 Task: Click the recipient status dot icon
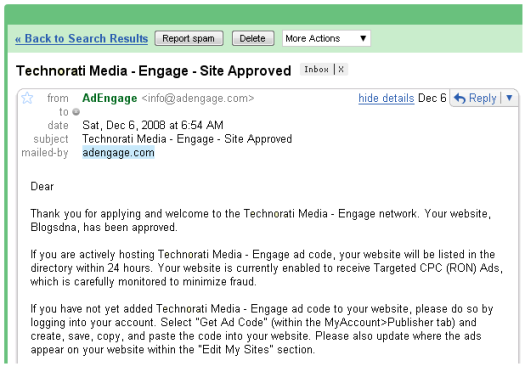(x=76, y=111)
